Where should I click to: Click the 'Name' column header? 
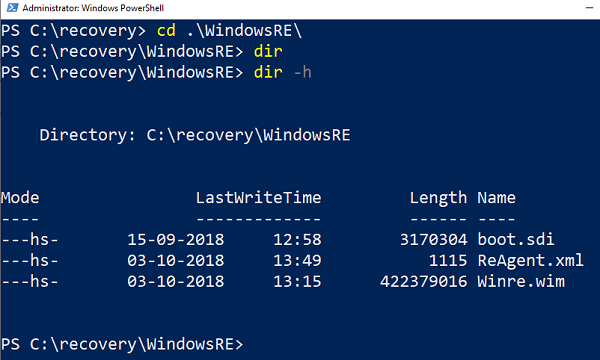496,198
